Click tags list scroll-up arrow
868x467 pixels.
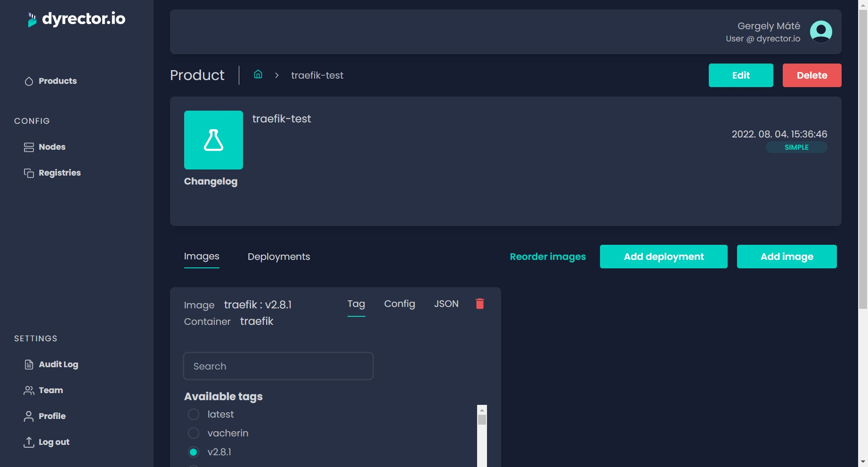click(x=482, y=410)
